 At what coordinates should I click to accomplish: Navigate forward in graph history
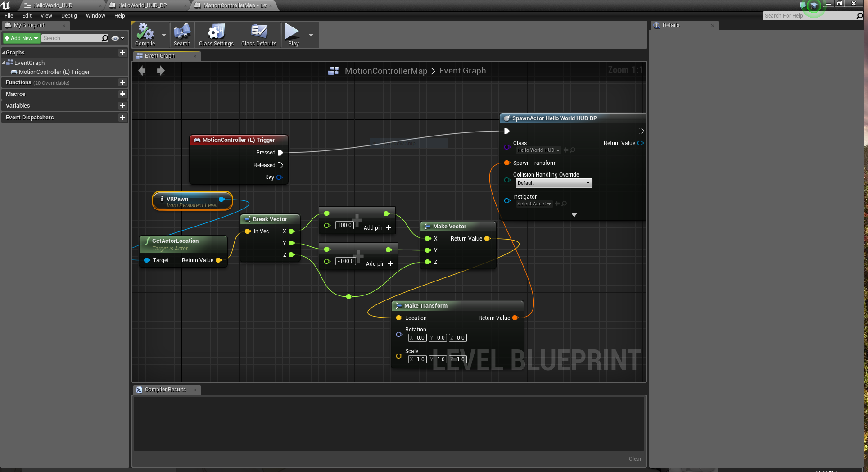click(x=161, y=71)
